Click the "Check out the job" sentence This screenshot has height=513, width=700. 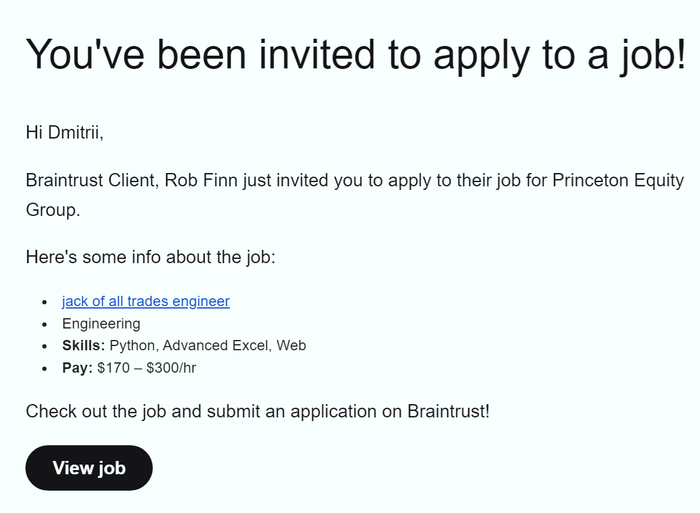[x=257, y=411]
